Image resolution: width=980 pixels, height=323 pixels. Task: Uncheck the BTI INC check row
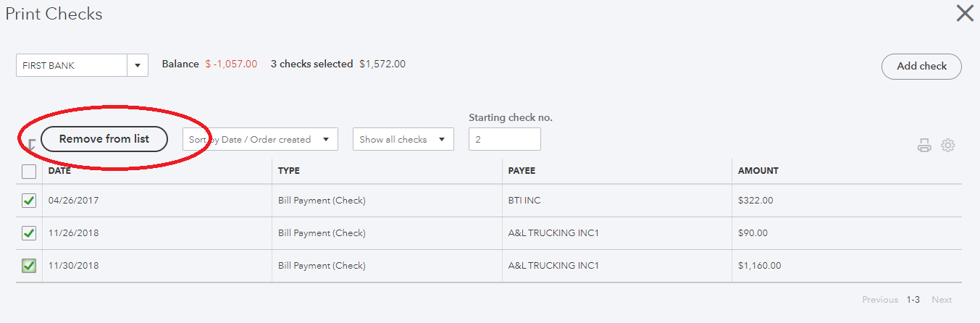click(x=29, y=201)
